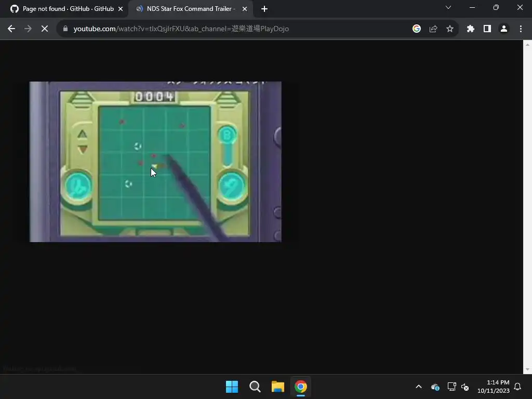Go back to the previous page

pyautogui.click(x=11, y=29)
